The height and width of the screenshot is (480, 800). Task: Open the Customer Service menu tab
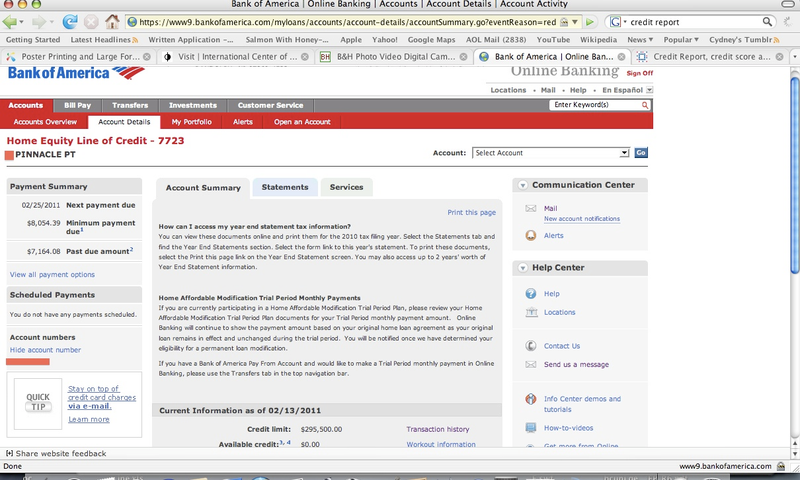[270, 105]
